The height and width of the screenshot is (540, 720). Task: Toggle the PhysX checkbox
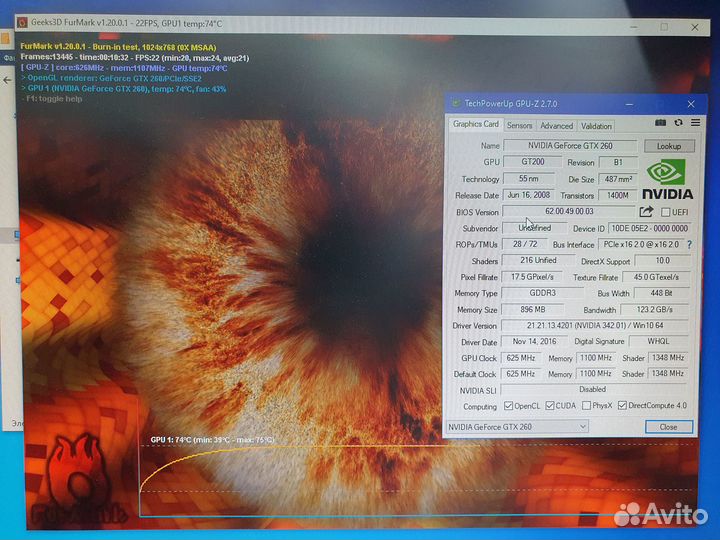[586, 406]
